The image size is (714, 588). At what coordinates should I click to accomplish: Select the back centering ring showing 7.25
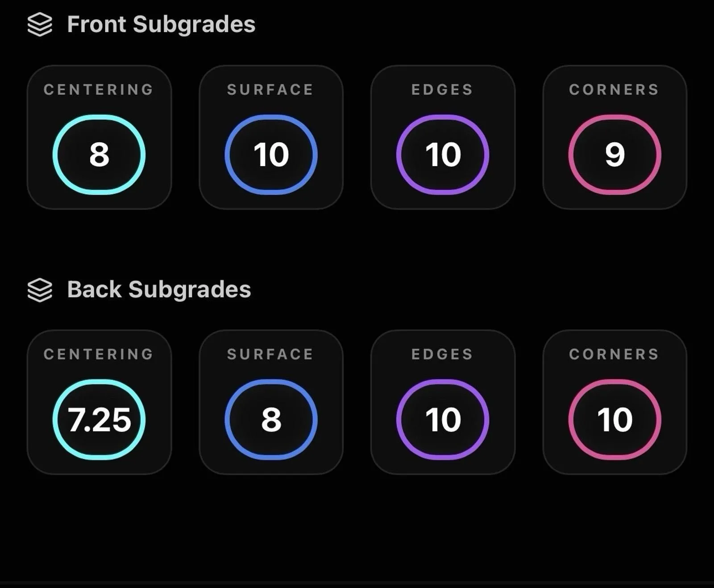click(99, 420)
